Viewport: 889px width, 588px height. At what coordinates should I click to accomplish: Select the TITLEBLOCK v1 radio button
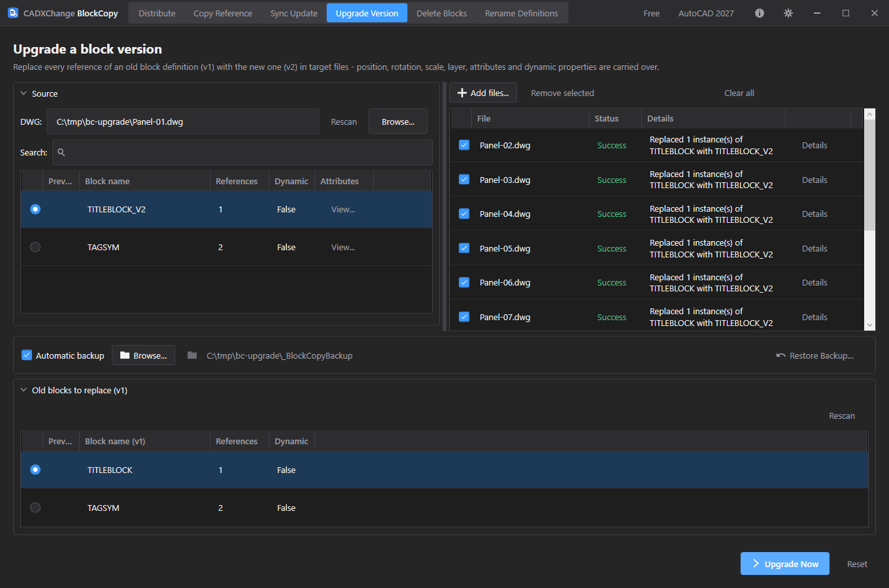pyautogui.click(x=35, y=470)
